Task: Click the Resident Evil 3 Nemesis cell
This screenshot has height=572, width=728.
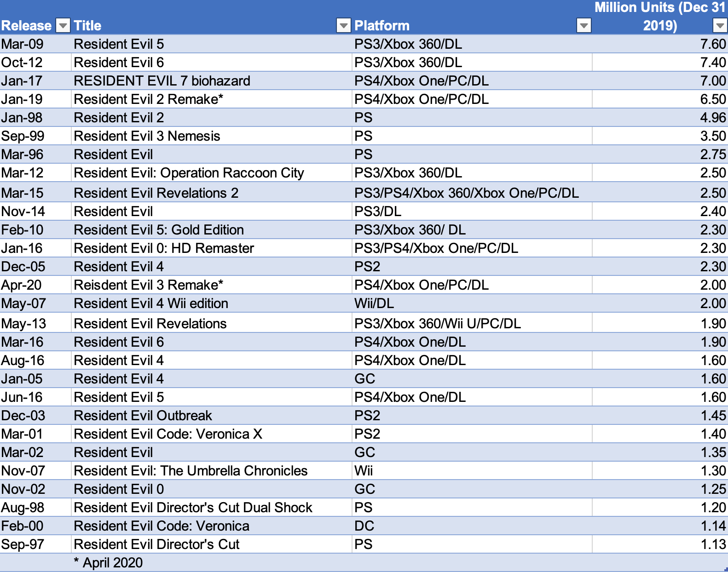Action: tap(147, 136)
